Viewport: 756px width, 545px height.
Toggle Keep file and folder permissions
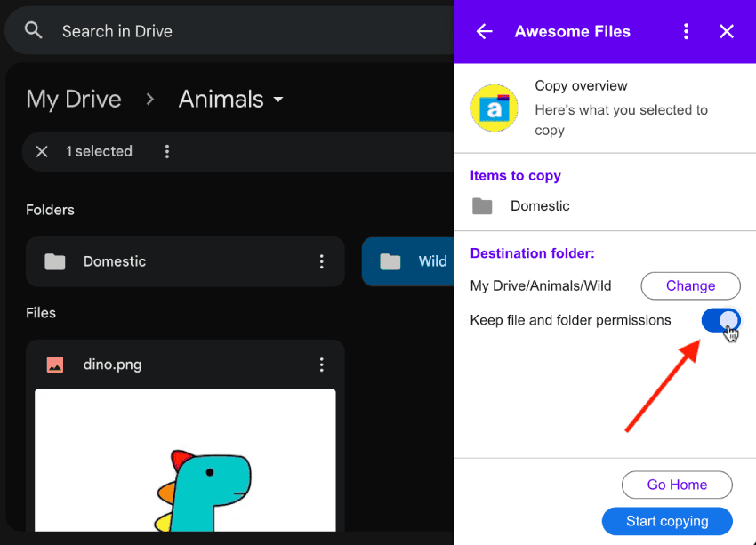click(x=720, y=320)
